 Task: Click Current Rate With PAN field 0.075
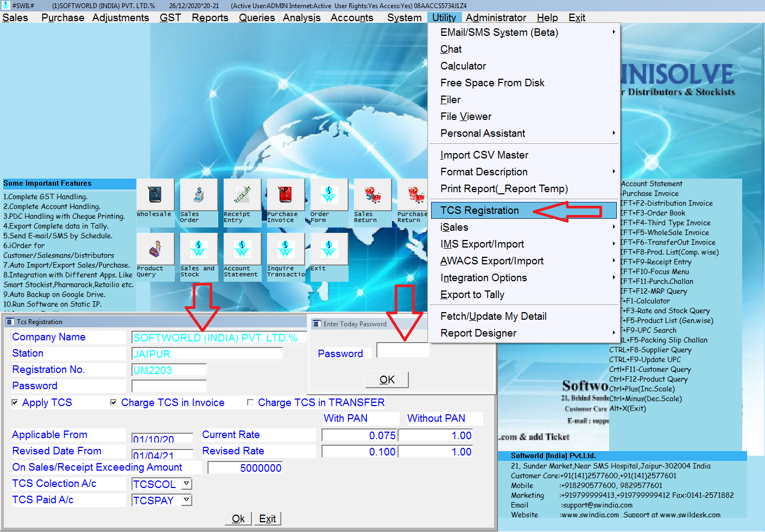click(x=359, y=435)
